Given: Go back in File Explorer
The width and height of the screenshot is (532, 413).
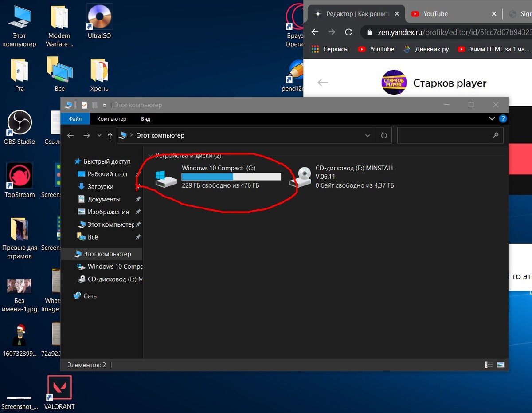Looking at the screenshot, I should (x=70, y=135).
